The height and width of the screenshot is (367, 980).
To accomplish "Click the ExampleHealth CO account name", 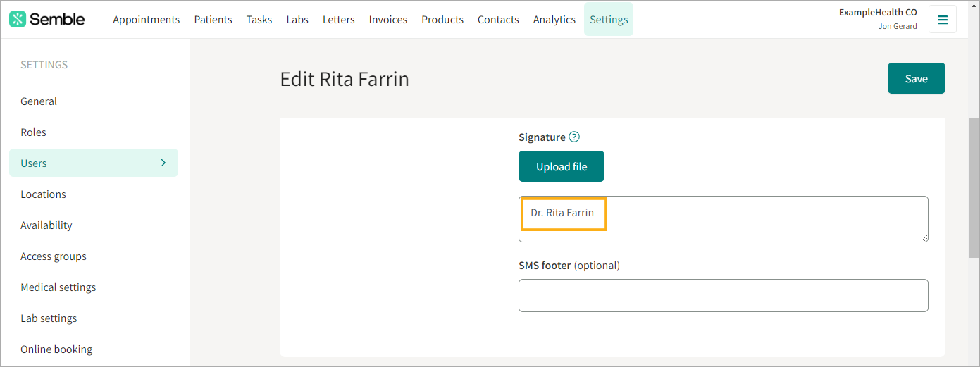I will tap(878, 12).
